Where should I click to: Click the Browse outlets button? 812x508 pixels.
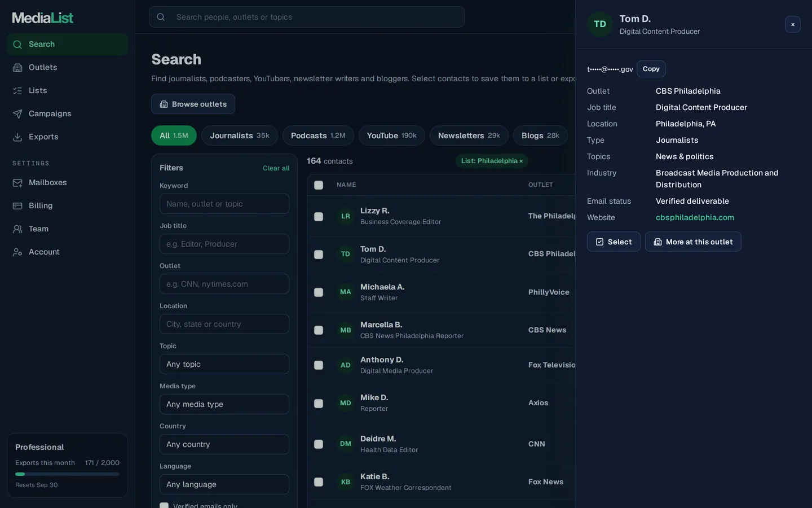(x=193, y=104)
